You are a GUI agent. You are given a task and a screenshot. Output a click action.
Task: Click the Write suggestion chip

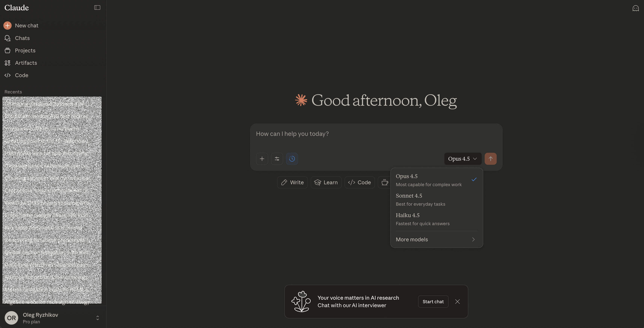(292, 183)
